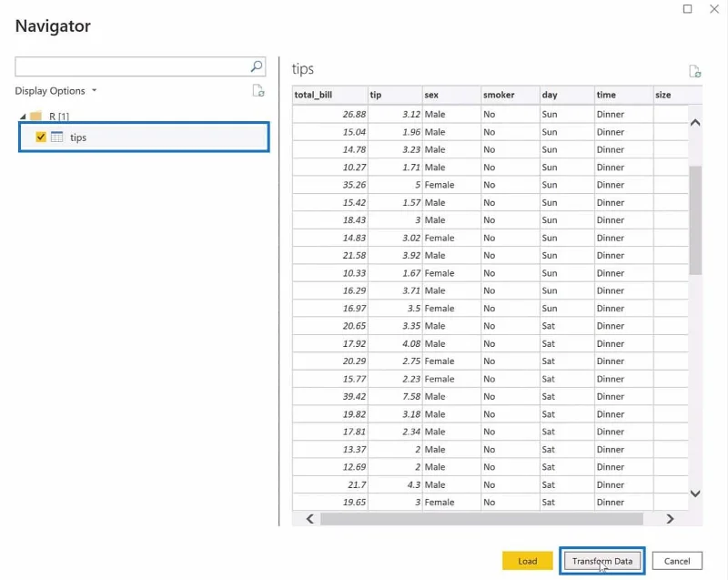Click the scroll up arrow of the preview
The width and height of the screenshot is (728, 580).
pyautogui.click(x=695, y=123)
